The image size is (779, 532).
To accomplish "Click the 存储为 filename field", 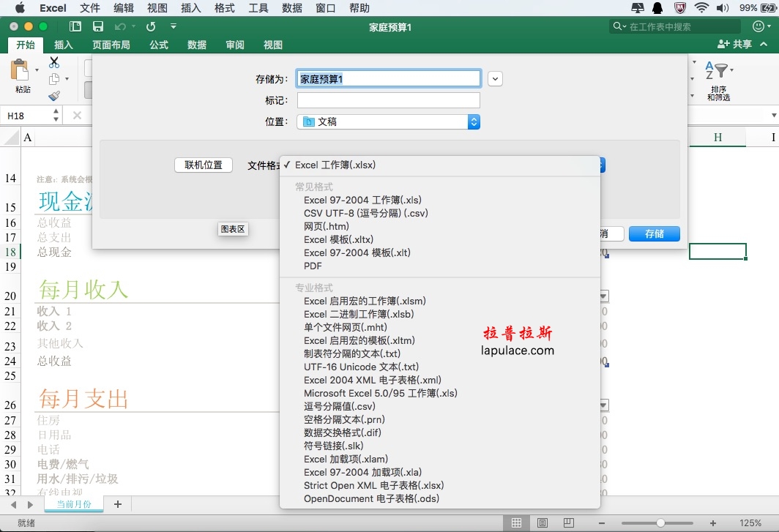I will [389, 79].
